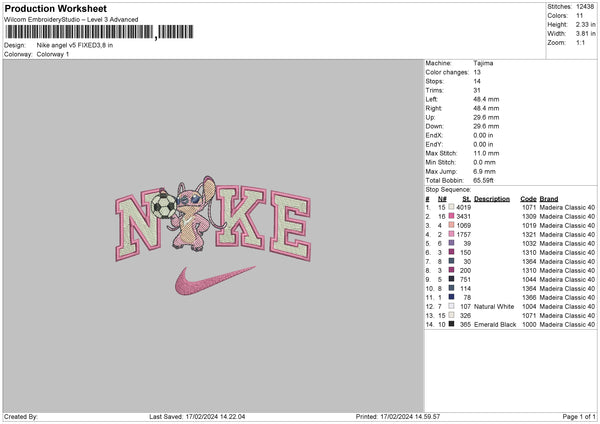This screenshot has height=424, width=600.
Task: Click the color swatch in stop row 1
Action: coord(452,207)
